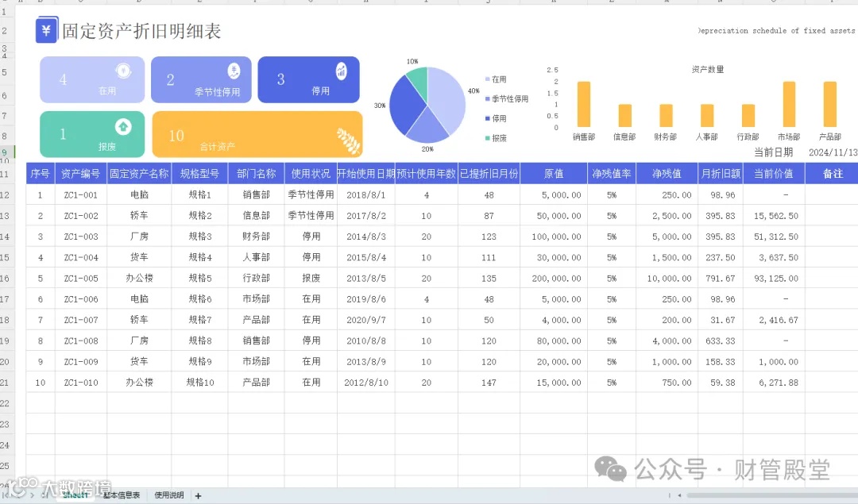Select the 备注 column header
Screen dimensions: 858x504
832,173
